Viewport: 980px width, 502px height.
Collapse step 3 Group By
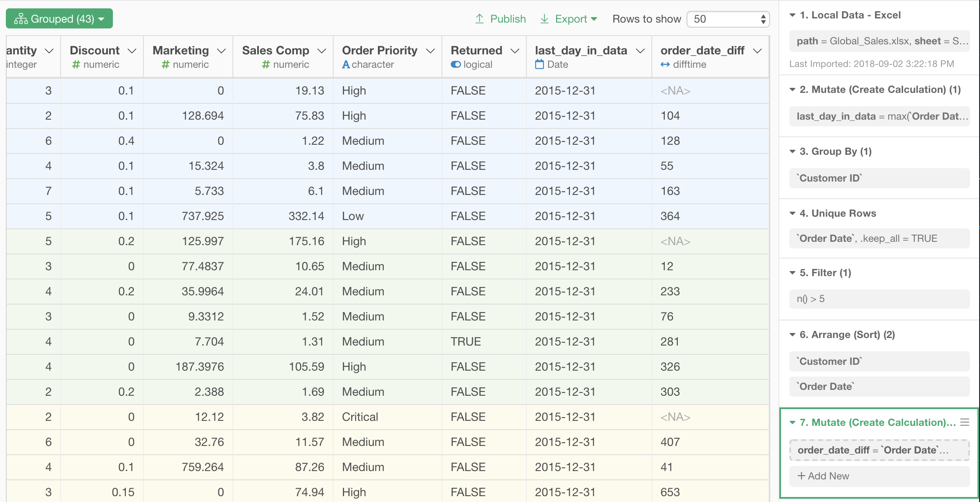[x=792, y=151]
